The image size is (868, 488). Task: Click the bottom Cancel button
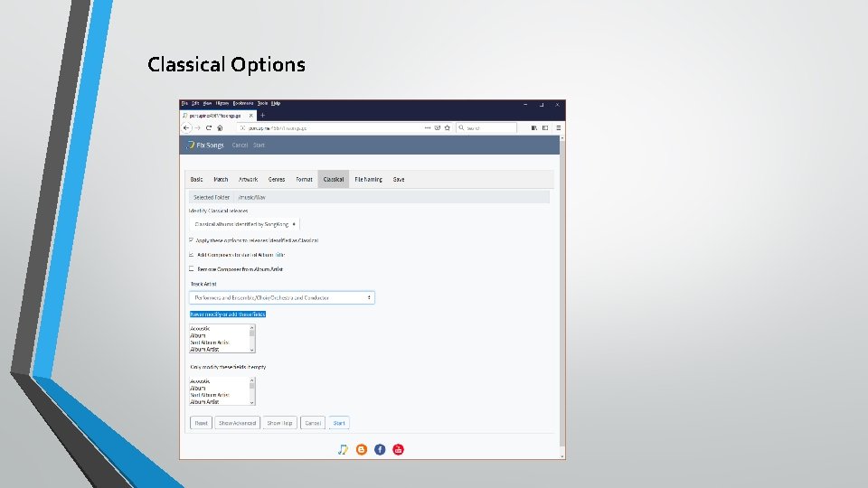tap(313, 423)
